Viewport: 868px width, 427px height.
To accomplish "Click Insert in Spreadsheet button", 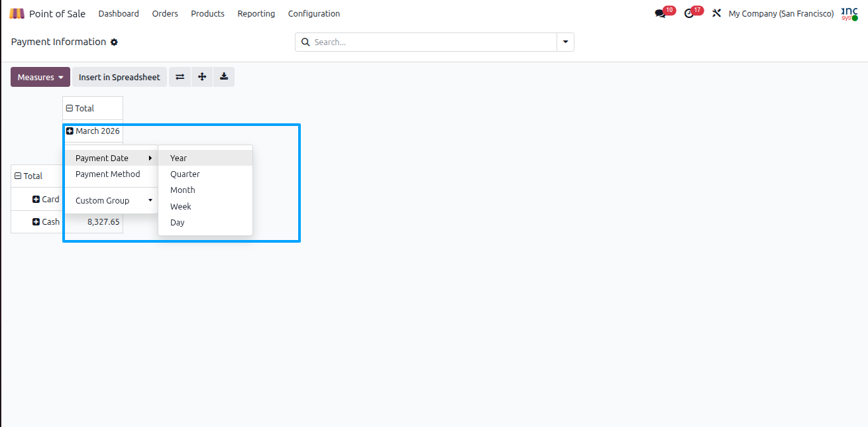I will pyautogui.click(x=119, y=77).
